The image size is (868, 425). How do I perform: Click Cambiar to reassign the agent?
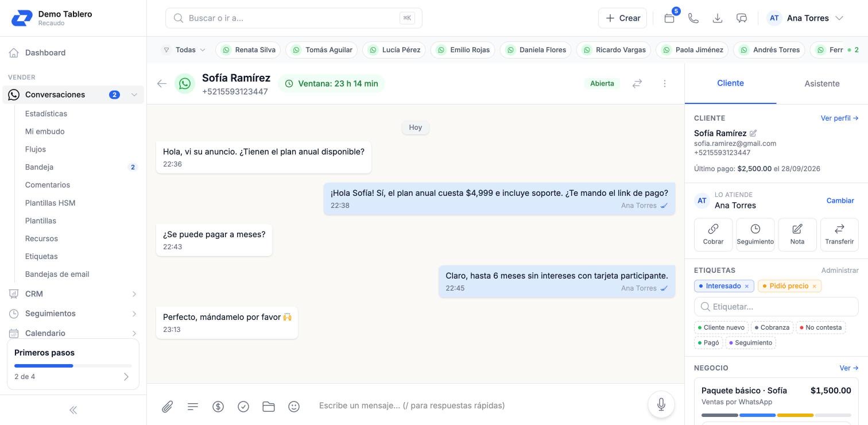coord(840,200)
